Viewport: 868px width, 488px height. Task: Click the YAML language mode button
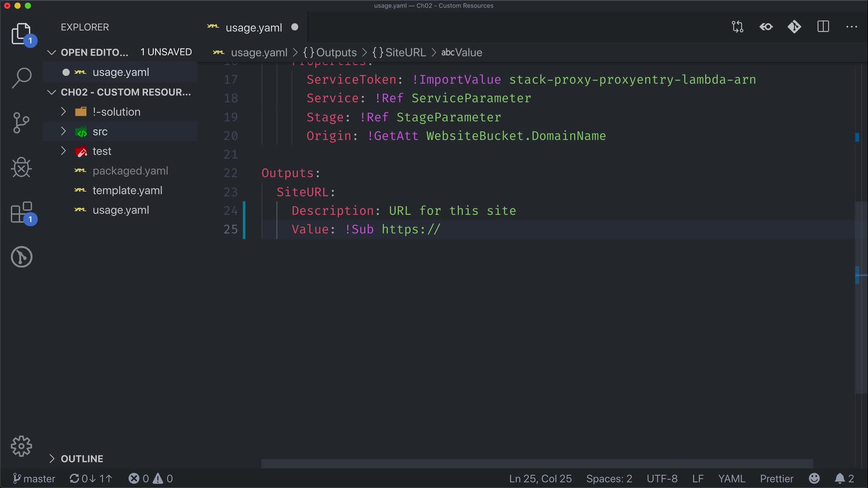(731, 479)
